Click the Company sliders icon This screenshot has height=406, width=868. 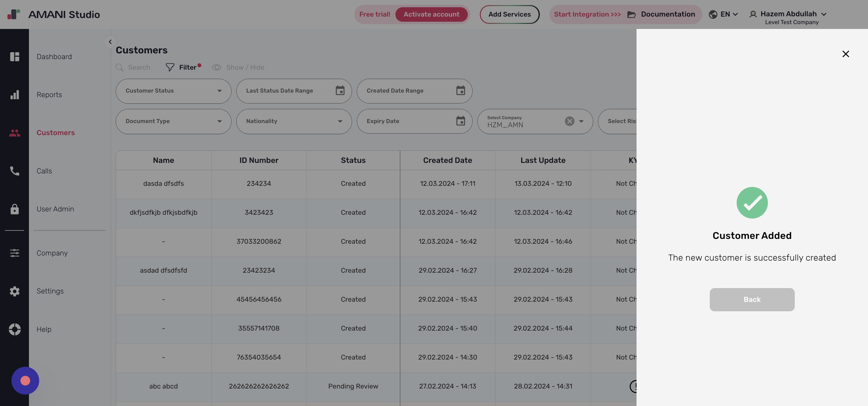(x=14, y=253)
